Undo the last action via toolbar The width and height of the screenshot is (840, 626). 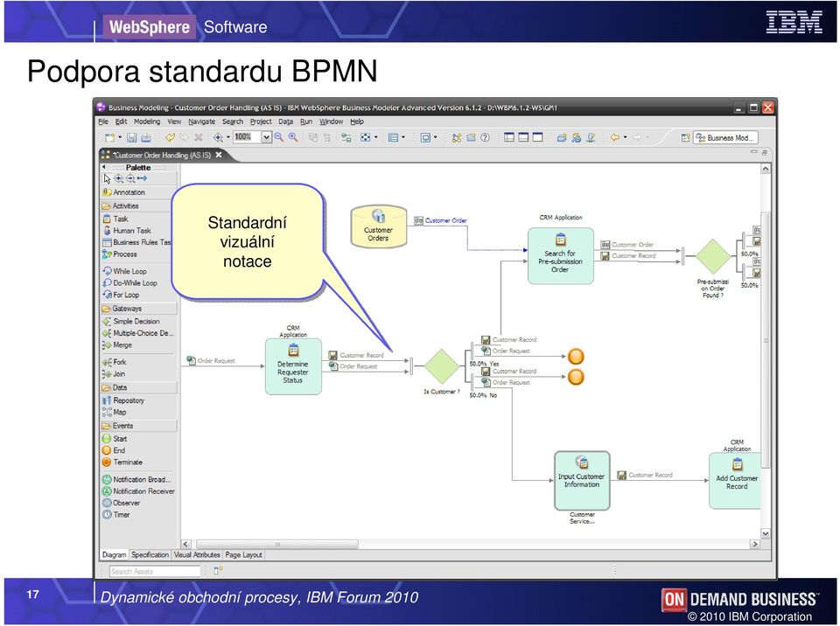point(171,137)
